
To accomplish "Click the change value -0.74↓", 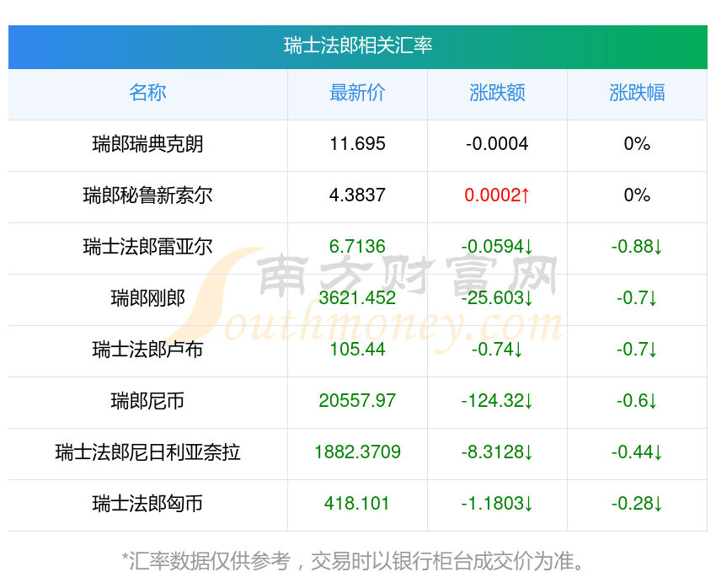I will [497, 350].
